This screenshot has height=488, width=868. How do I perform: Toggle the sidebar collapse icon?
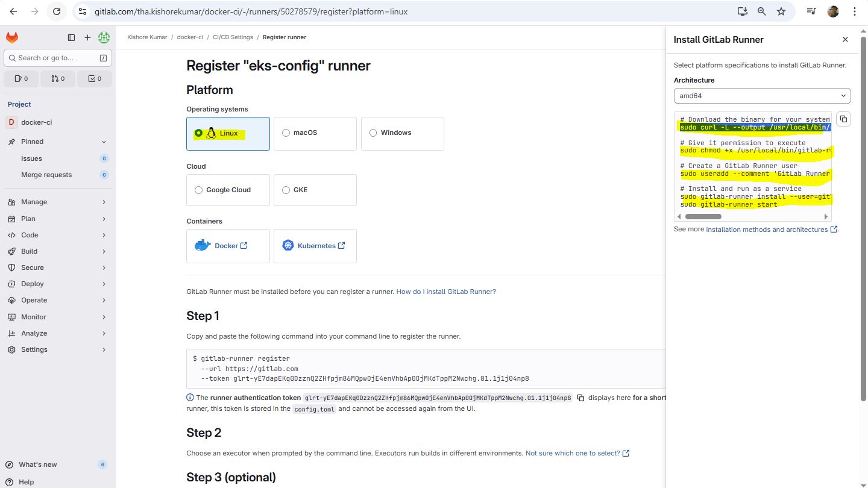pos(71,37)
